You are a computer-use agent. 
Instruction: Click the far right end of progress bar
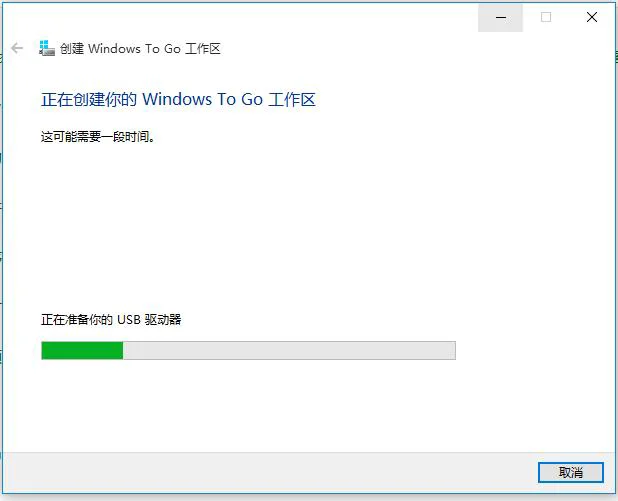(x=451, y=350)
